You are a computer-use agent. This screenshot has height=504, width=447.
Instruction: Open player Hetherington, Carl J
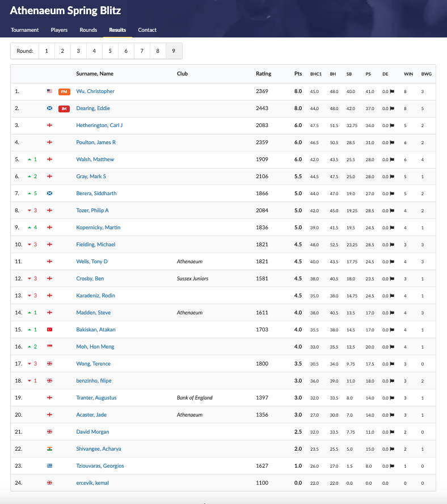(99, 125)
